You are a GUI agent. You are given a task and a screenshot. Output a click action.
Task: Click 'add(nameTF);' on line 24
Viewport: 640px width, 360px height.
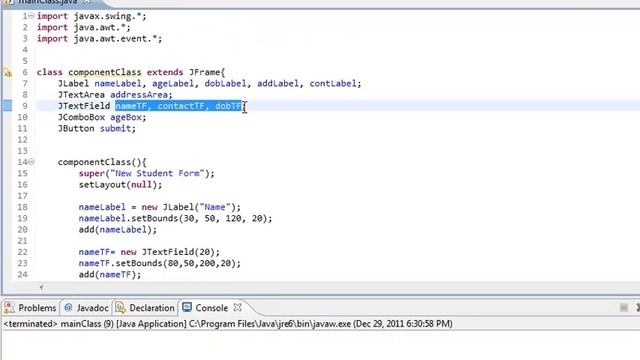110,274
